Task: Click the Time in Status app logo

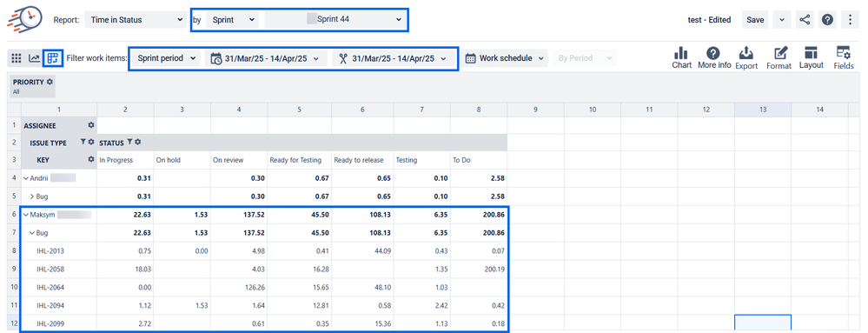Action: coord(23,19)
